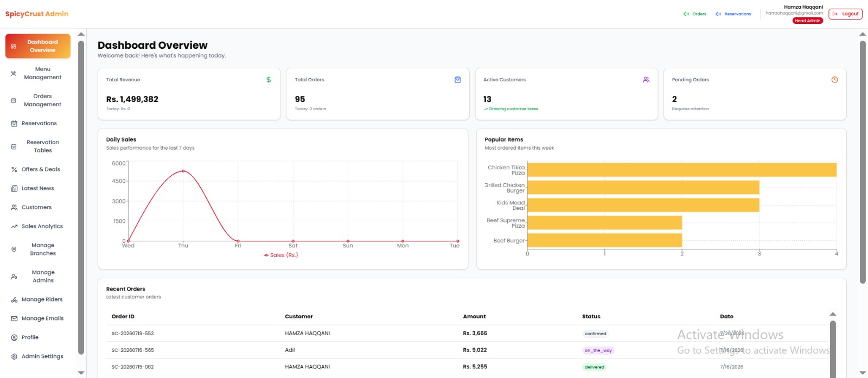868x378 pixels.
Task: Click the Manage Riders bike icon
Action: click(x=14, y=300)
